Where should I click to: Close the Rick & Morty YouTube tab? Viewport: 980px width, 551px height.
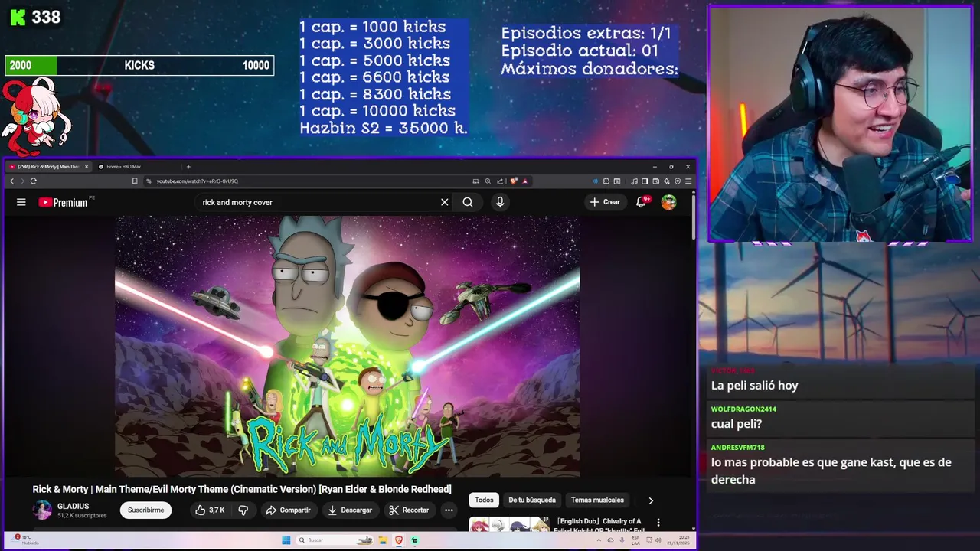[x=87, y=167]
